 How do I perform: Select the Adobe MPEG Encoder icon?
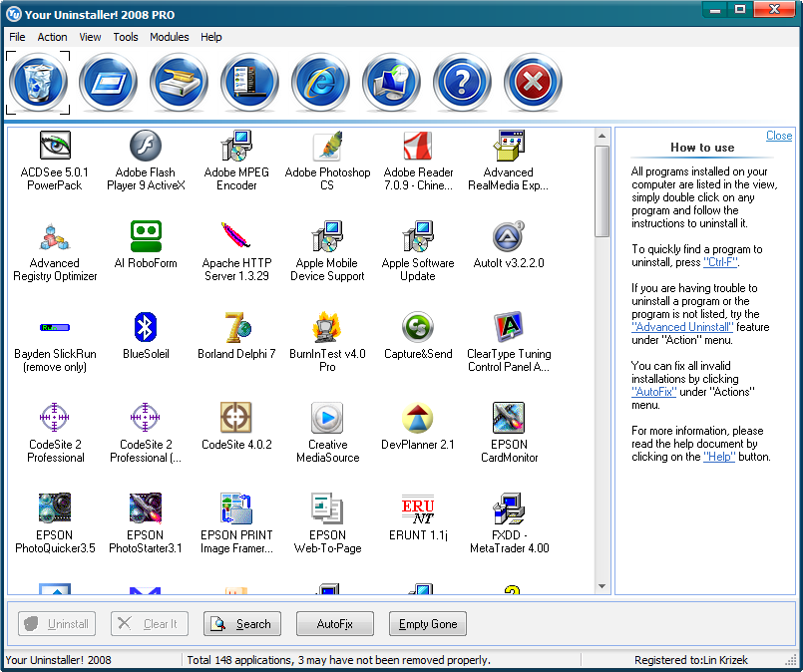(236, 146)
